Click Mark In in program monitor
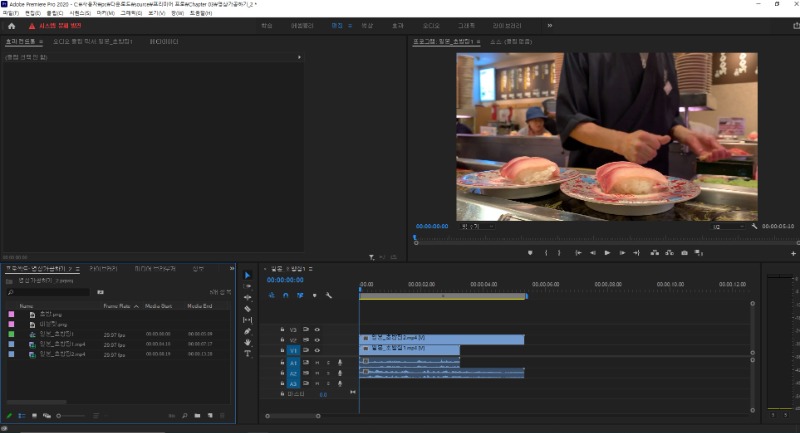Viewport: 800px width, 433px height. click(546, 253)
